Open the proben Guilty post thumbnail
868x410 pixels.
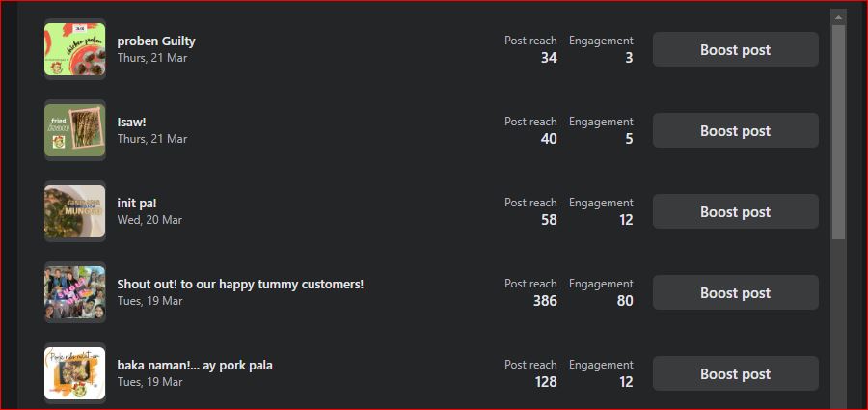click(74, 49)
